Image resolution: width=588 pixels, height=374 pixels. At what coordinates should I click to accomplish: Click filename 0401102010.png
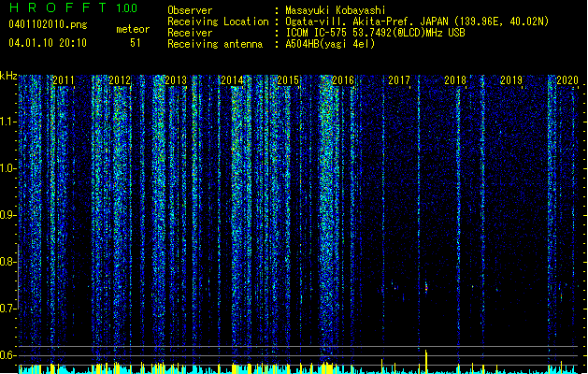(48, 24)
